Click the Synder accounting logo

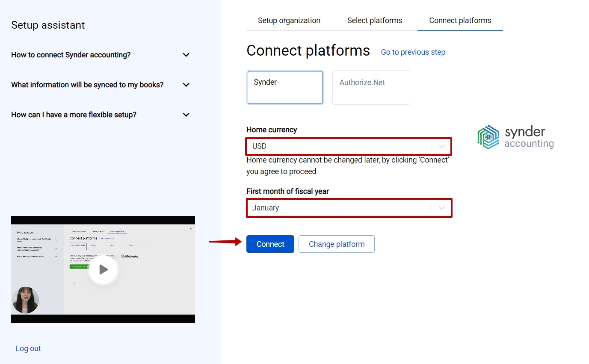coord(515,137)
